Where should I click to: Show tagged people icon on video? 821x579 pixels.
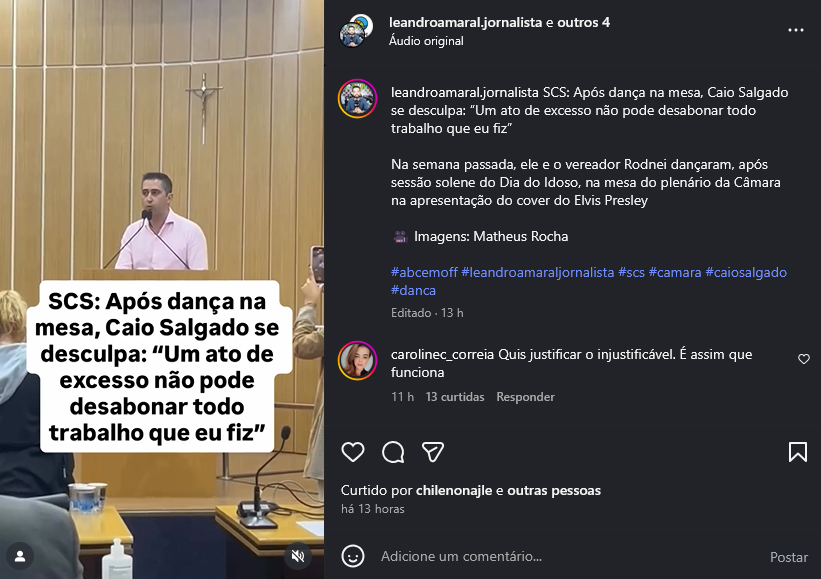pos(20,556)
